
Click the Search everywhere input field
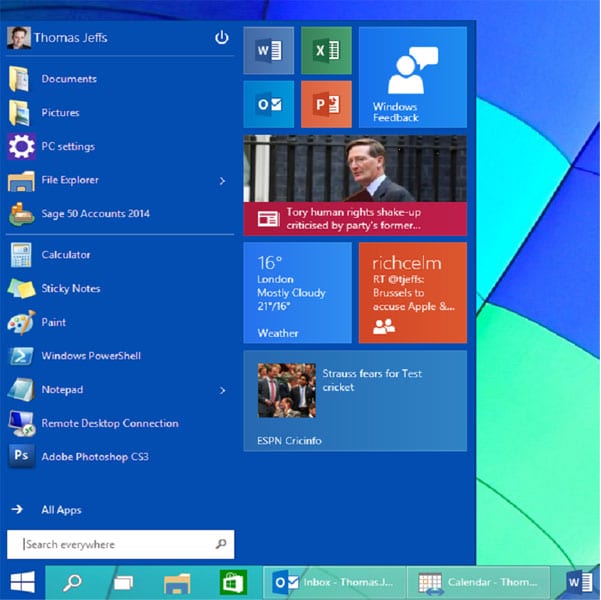120,544
